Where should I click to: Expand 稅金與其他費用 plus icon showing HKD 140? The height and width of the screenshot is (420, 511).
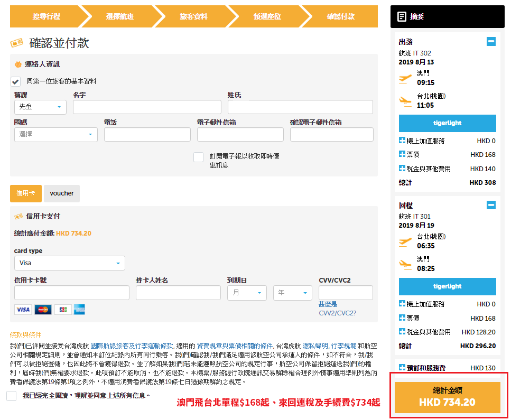pyautogui.click(x=402, y=169)
